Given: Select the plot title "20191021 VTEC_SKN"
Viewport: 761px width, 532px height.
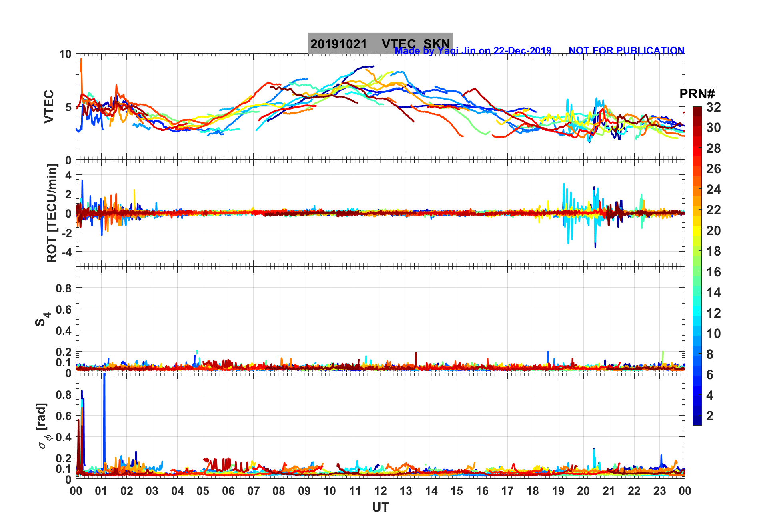Looking at the screenshot, I should pyautogui.click(x=380, y=44).
